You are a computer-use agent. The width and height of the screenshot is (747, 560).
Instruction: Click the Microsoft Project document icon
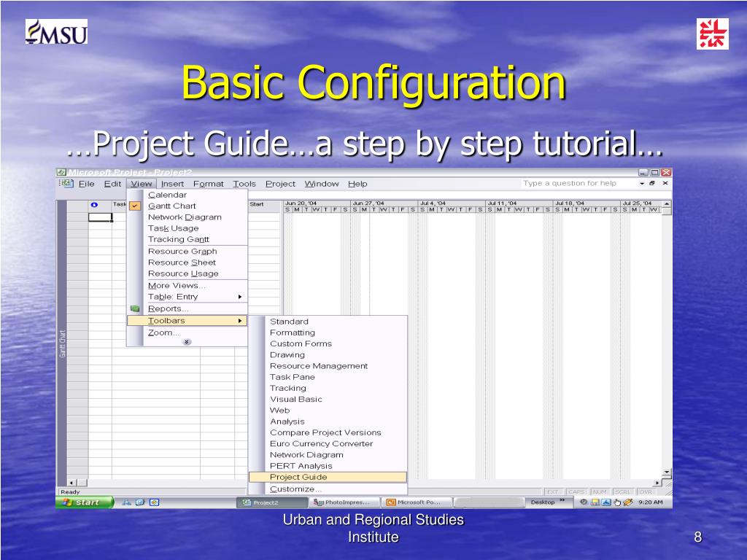65,183
